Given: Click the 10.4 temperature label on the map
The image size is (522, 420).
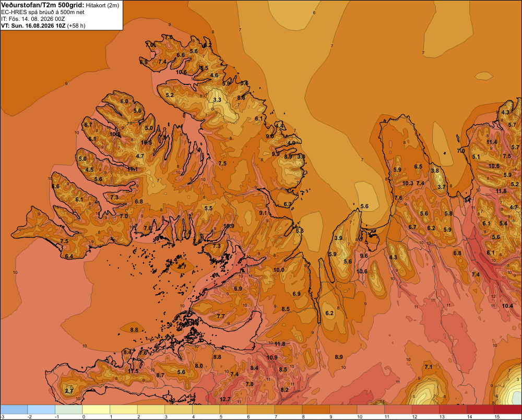Looking at the screenshot, I should 507,306.
